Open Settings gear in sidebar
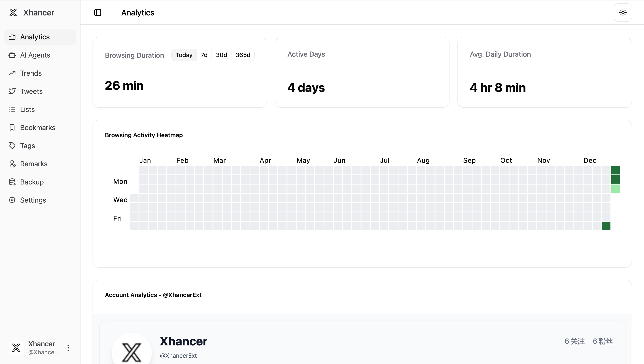644x364 pixels. (12, 200)
